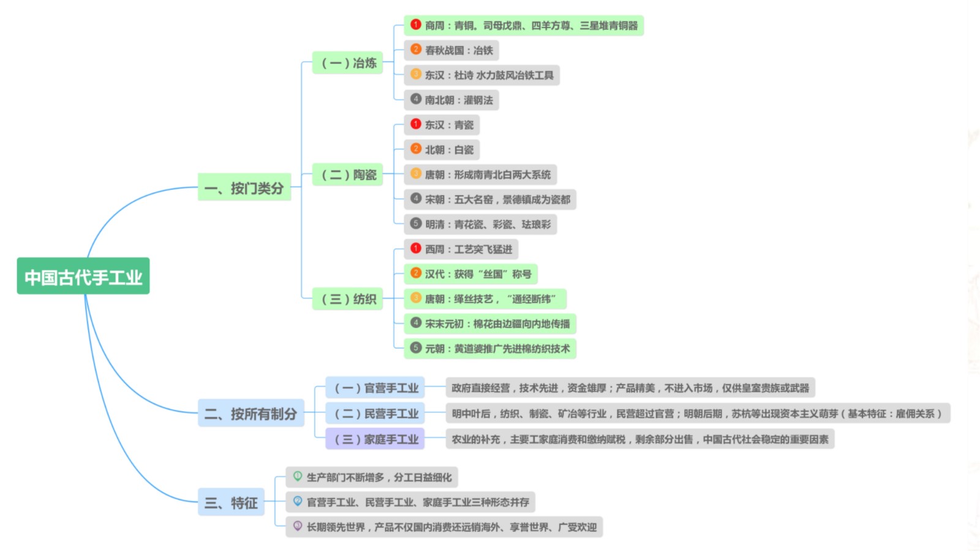
Task: Select the node (一)官营手工业
Action: pyautogui.click(x=375, y=388)
